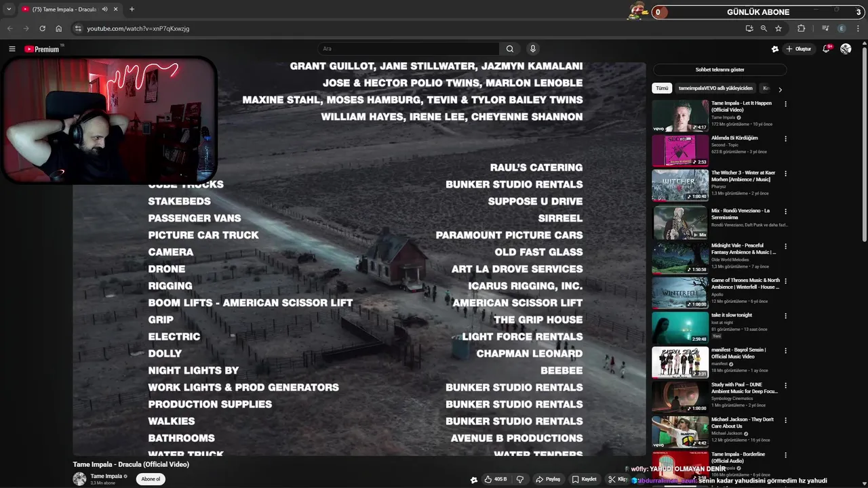Open Chrome three-dot menu
This screenshot has width=868, height=488.
coord(859,28)
